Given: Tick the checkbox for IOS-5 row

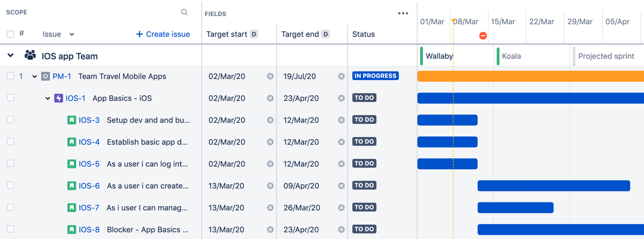Looking at the screenshot, I should [x=11, y=163].
